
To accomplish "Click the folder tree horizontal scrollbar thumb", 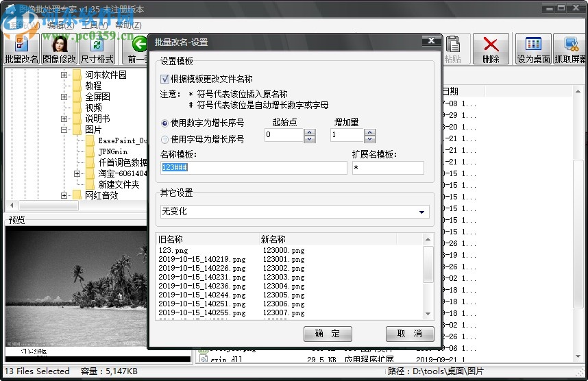I will pos(49,205).
